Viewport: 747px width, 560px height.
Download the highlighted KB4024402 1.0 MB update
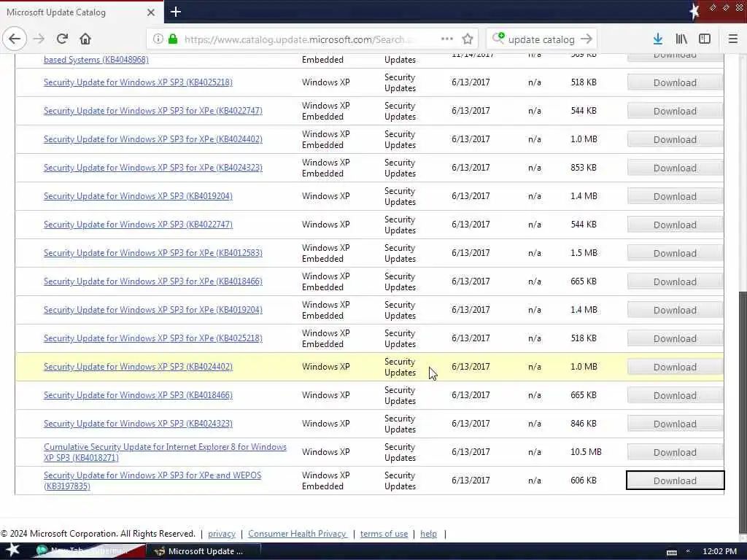[x=675, y=367]
